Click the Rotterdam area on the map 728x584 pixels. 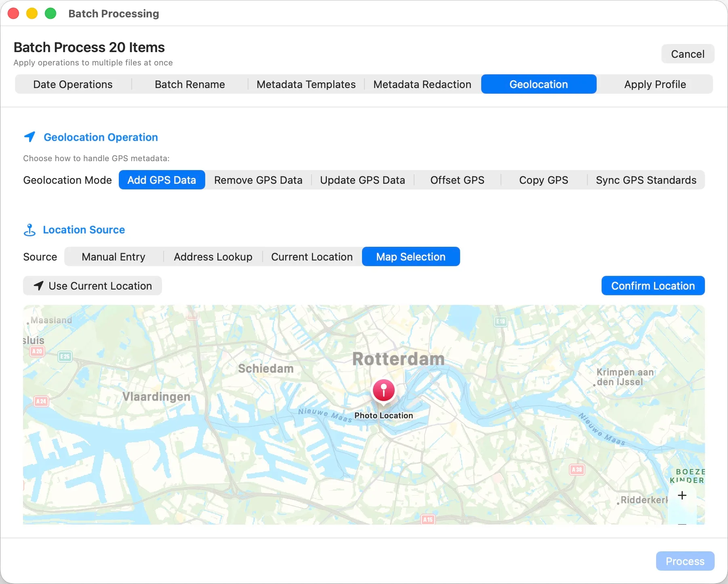coord(398,359)
